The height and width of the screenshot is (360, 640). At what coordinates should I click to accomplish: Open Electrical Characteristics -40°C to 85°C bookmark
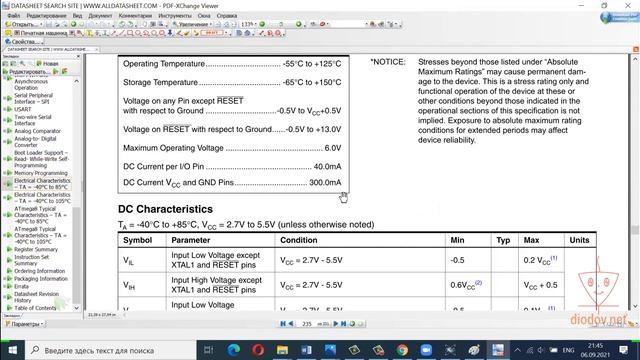tap(42, 184)
